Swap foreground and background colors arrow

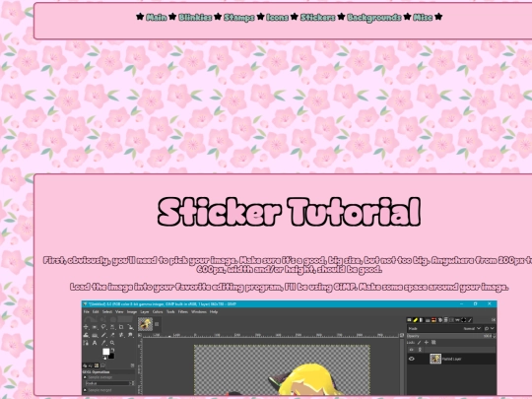tap(113, 350)
